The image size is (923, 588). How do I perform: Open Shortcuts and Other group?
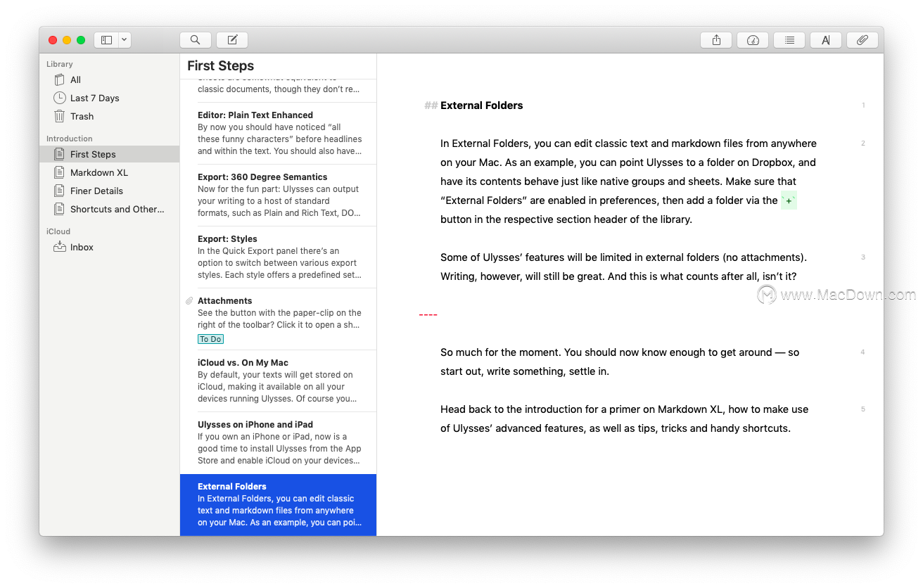click(109, 209)
